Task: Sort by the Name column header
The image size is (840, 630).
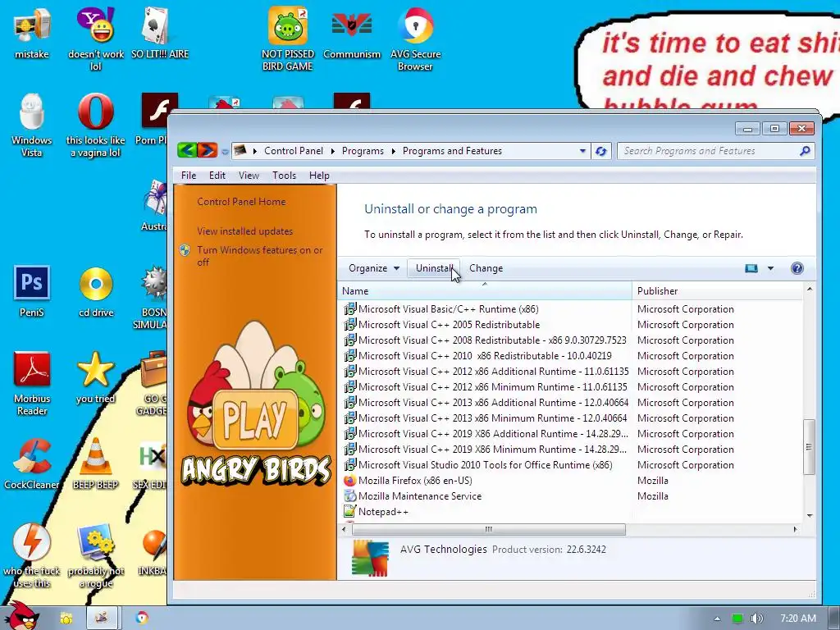Action: [x=485, y=291]
